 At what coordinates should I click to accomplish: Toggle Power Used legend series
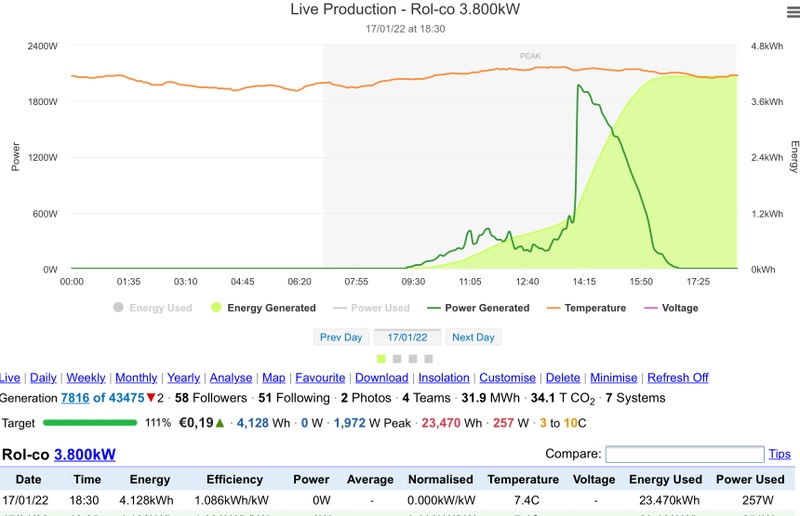(372, 308)
